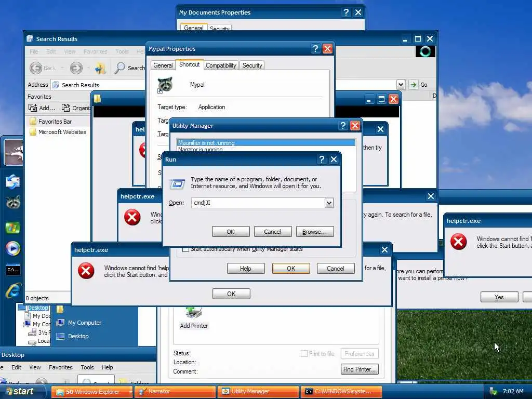
Task: Switch to the General tab in Mypal Properties
Action: (163, 65)
